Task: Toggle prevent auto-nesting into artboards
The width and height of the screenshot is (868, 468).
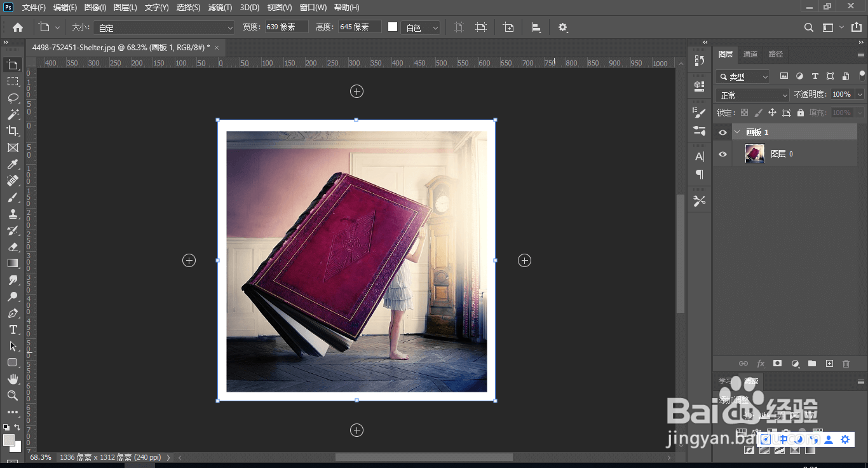Action: coord(787,113)
